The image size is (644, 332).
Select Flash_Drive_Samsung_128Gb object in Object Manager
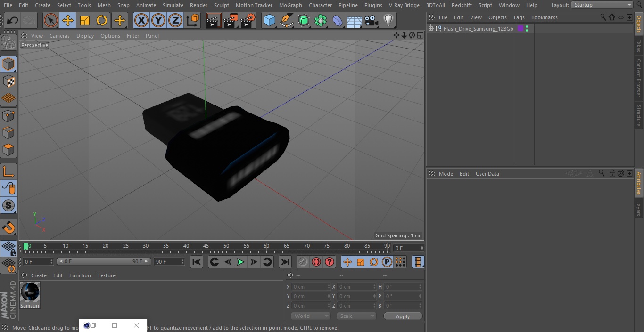click(x=478, y=29)
